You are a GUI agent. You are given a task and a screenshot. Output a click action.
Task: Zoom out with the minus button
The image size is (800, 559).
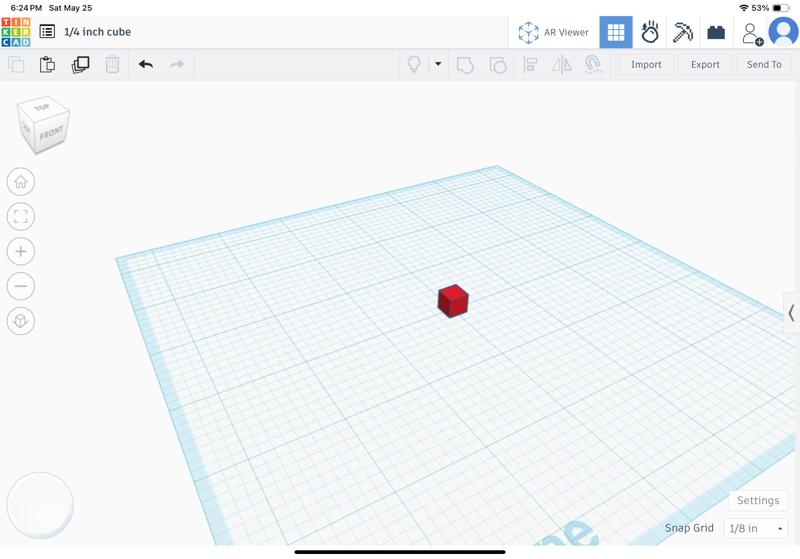point(21,286)
